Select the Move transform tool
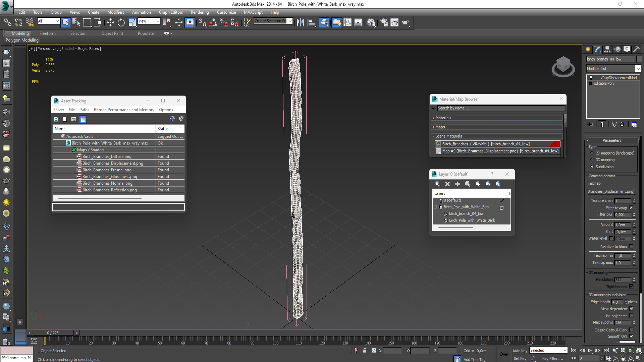Screen dimensions: 644x362 [110, 22]
